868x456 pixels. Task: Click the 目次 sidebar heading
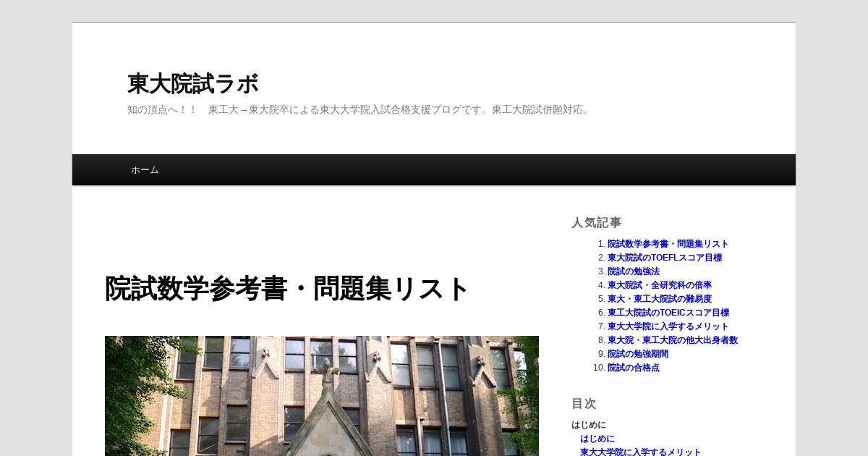(584, 403)
